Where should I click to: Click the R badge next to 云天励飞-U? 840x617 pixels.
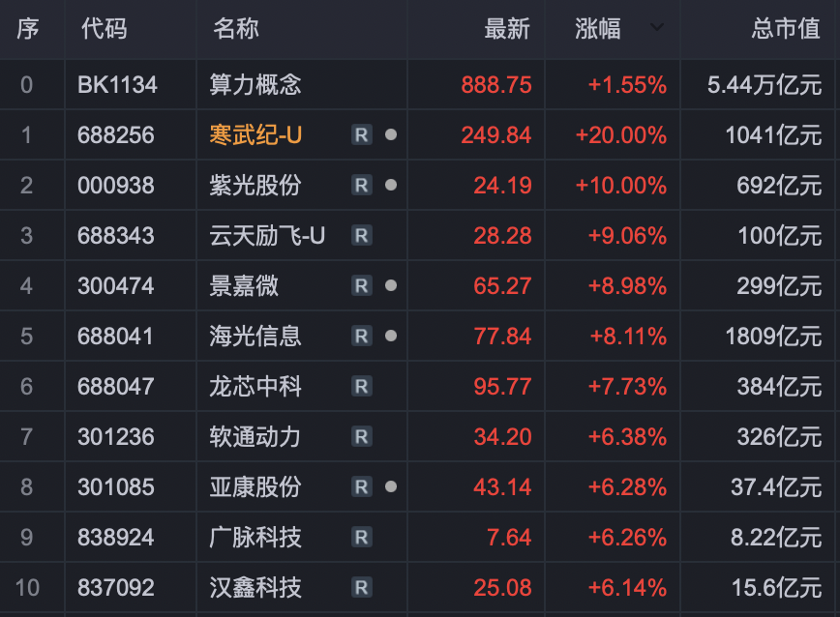(x=361, y=236)
